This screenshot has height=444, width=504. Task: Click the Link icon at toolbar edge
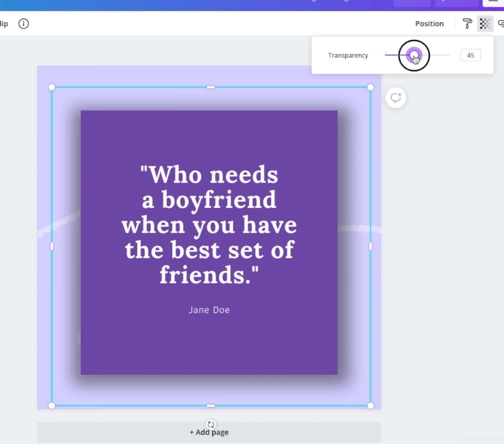tap(500, 24)
